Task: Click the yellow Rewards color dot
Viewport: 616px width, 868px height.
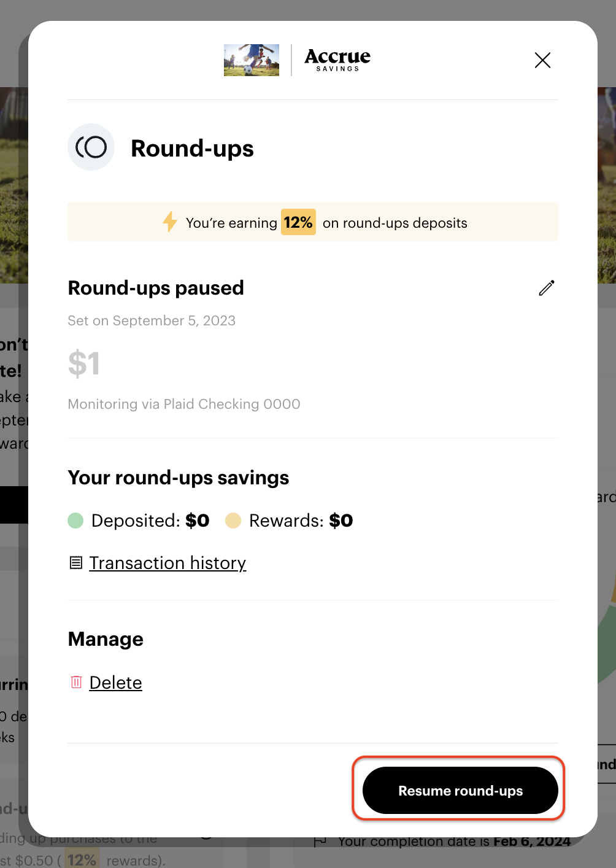Action: tap(233, 521)
